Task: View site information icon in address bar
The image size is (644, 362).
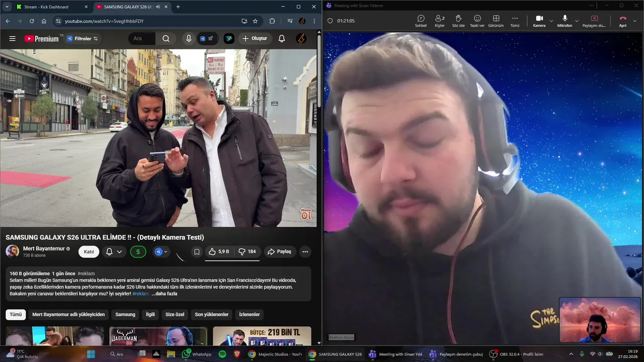Action: 58,21
